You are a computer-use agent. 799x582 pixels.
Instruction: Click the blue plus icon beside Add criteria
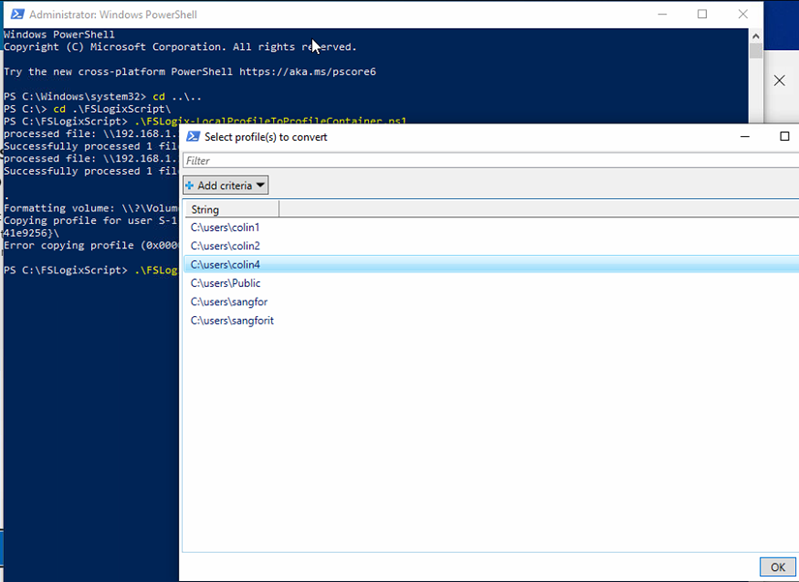tap(190, 186)
